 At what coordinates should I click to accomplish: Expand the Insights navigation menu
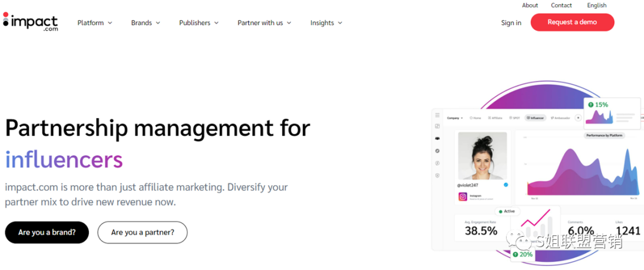[x=326, y=23]
